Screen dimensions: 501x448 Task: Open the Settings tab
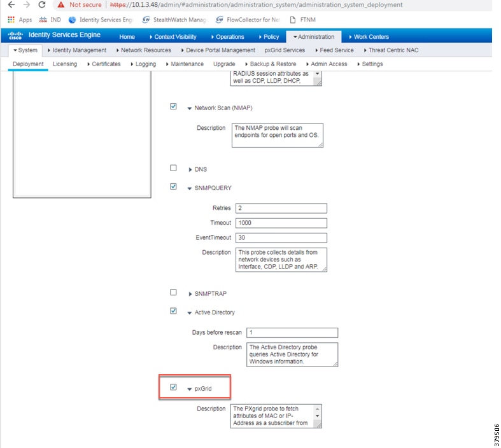(370, 64)
